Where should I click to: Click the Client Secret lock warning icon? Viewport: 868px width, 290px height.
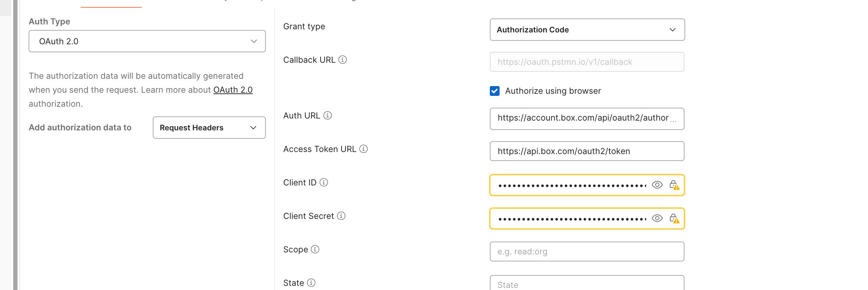(674, 219)
